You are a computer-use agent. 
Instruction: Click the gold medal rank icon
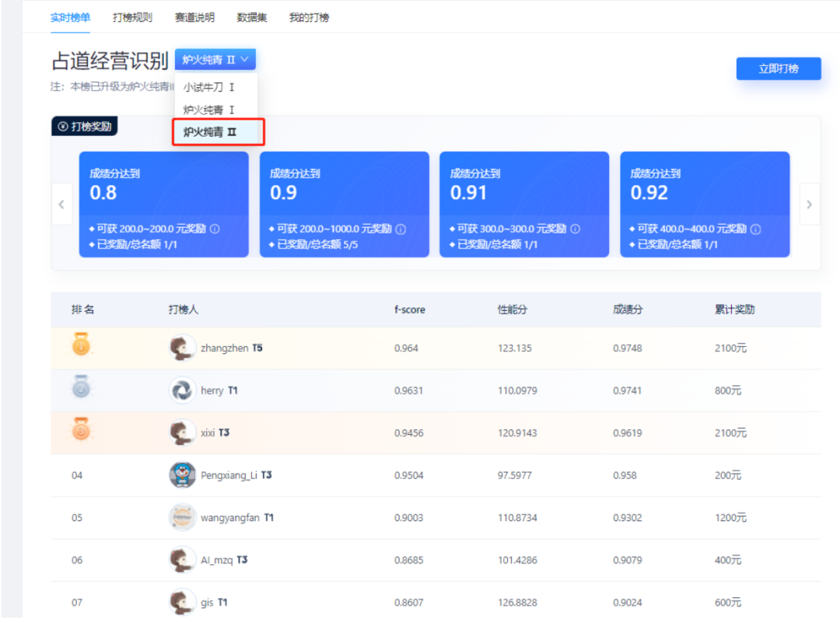click(81, 345)
